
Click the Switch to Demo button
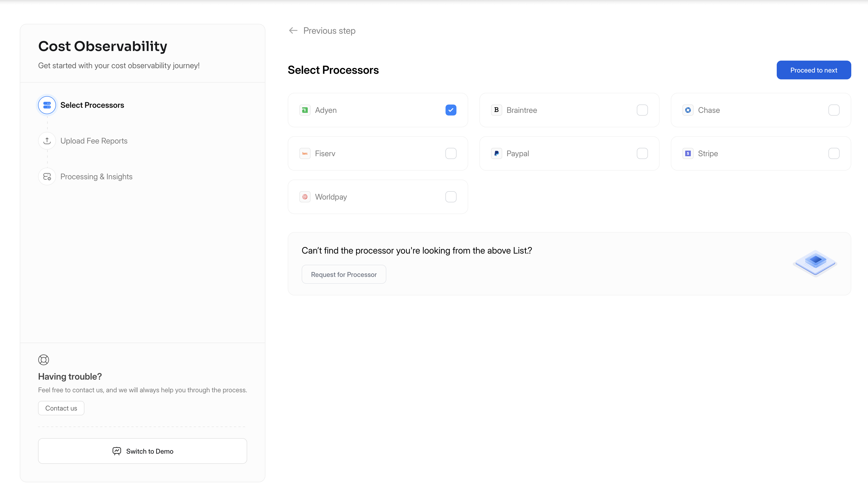point(142,451)
